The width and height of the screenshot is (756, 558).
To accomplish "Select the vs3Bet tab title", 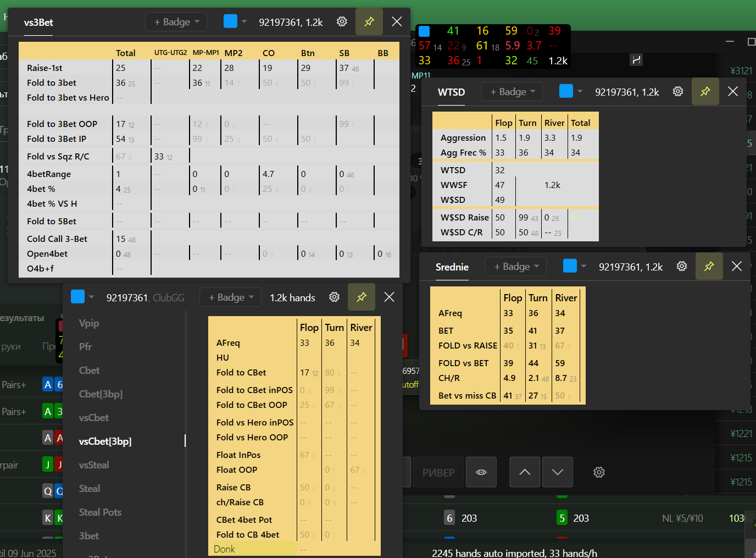I will pos(38,23).
